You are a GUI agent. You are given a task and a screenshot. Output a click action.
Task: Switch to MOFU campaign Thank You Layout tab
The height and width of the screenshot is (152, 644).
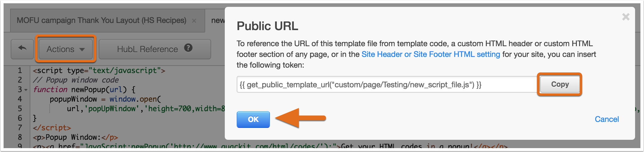point(101,20)
